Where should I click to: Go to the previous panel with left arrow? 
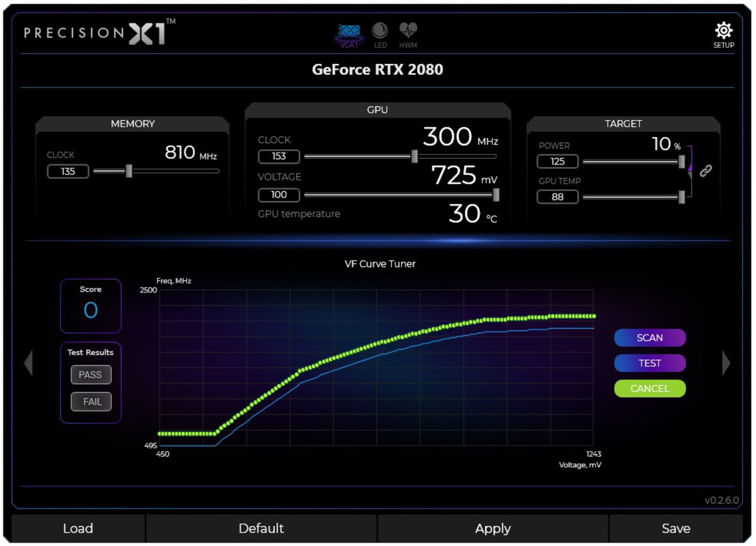point(29,363)
